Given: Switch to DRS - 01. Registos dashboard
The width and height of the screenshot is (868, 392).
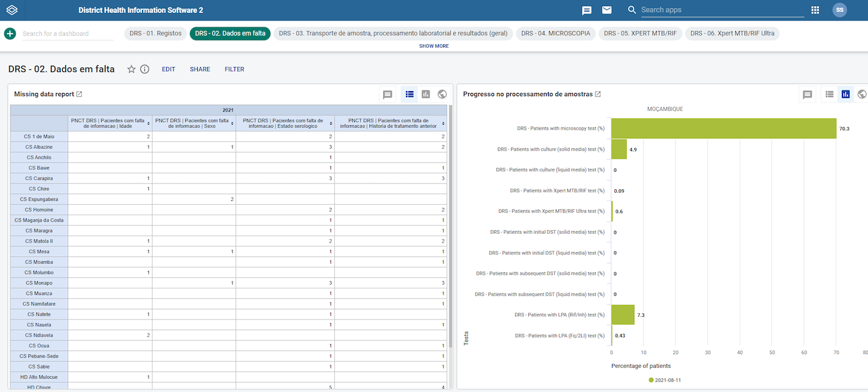Looking at the screenshot, I should 156,33.
